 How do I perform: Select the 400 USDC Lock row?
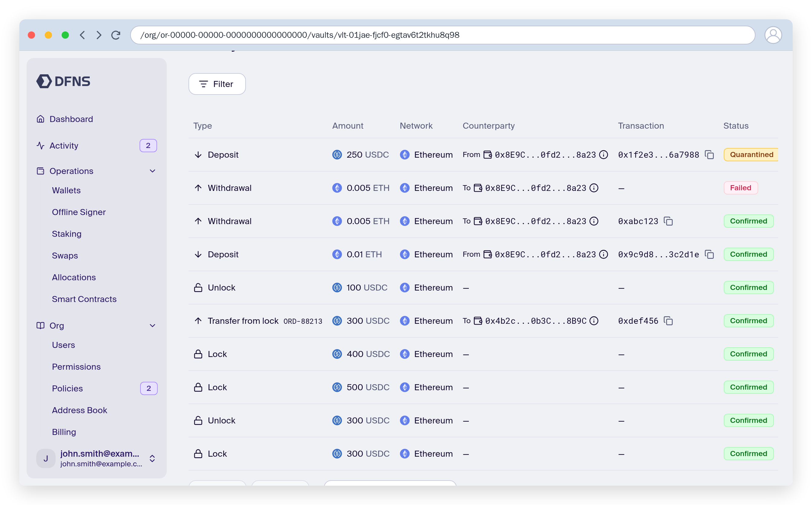(483, 354)
